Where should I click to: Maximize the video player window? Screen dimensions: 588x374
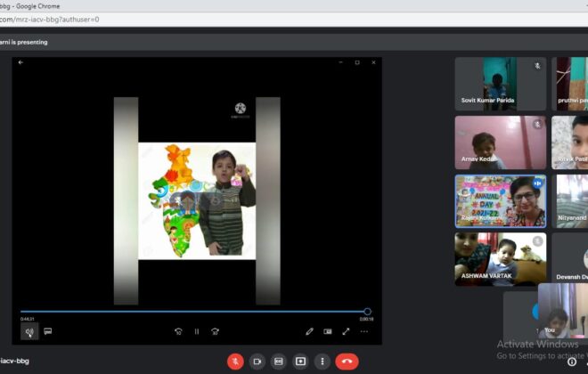coord(357,62)
